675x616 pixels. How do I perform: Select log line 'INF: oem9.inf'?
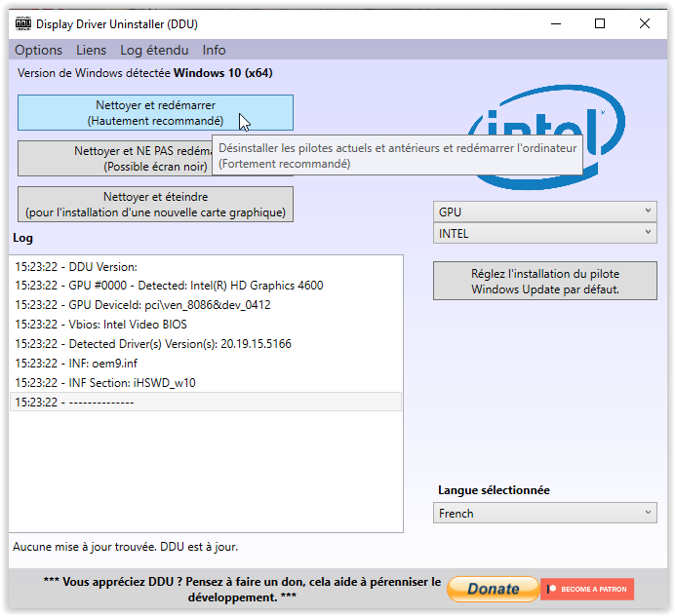(206, 364)
